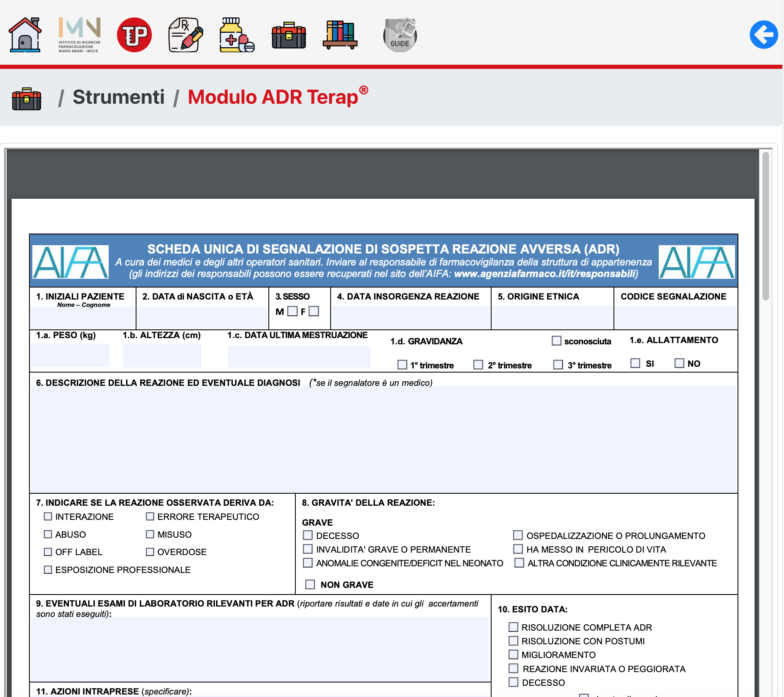
Task: Open the GUIDE icon
Action: point(400,35)
